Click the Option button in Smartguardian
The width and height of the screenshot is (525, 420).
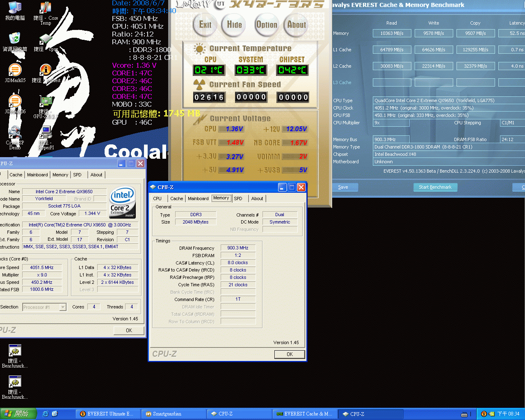pyautogui.click(x=267, y=25)
